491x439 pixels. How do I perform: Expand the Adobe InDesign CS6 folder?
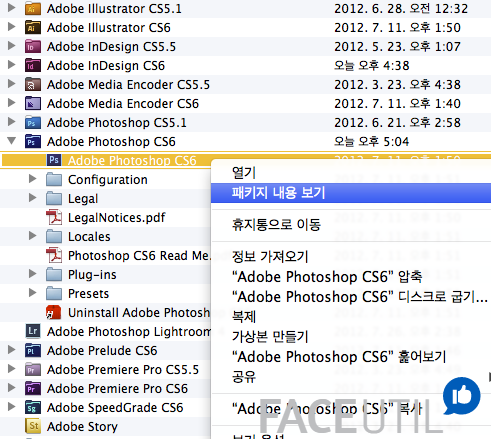12,65
